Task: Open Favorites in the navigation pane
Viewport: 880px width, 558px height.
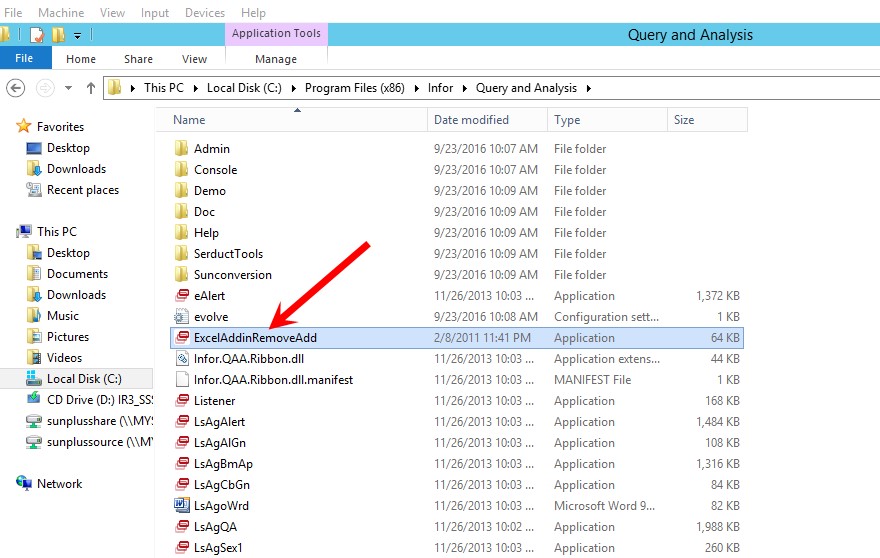Action: coord(60,127)
